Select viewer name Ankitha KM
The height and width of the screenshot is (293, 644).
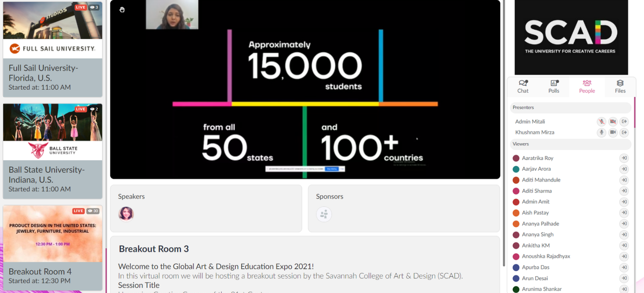(536, 245)
